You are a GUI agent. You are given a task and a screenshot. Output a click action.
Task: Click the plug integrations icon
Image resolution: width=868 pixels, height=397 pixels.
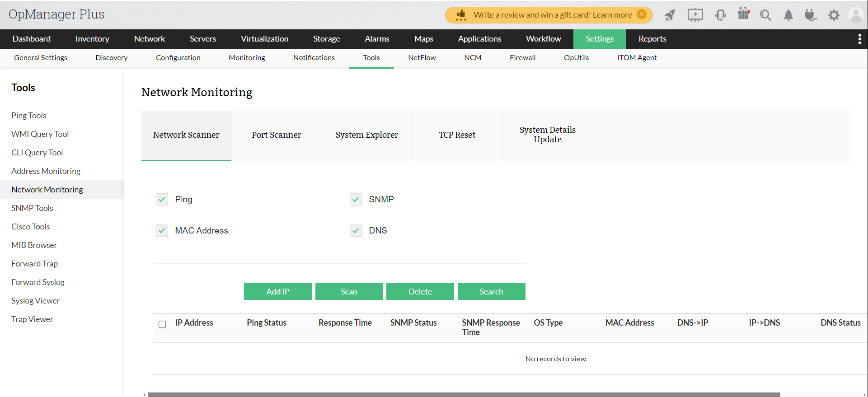(811, 15)
